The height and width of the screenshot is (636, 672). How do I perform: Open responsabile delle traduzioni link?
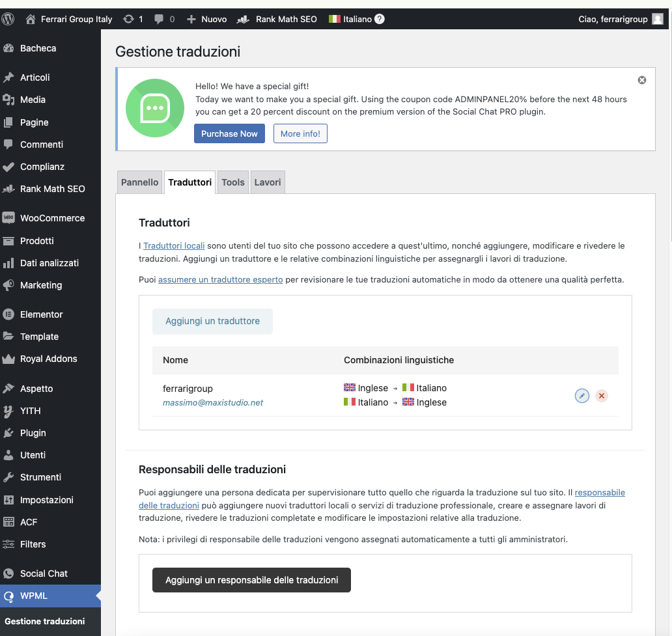pos(600,492)
